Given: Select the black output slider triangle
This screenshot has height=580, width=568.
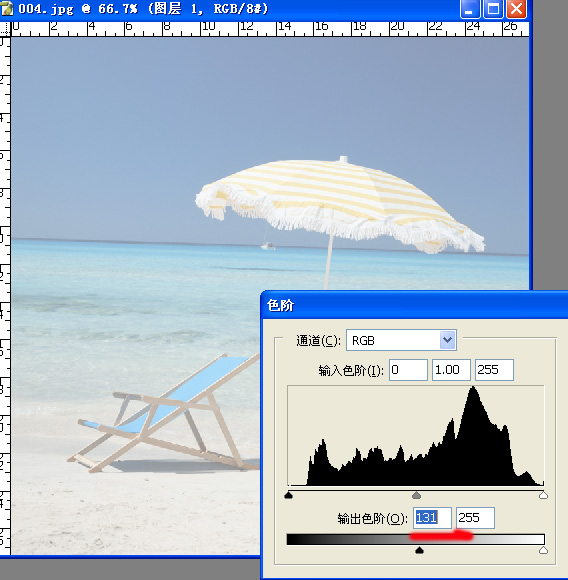Looking at the screenshot, I should point(419,550).
